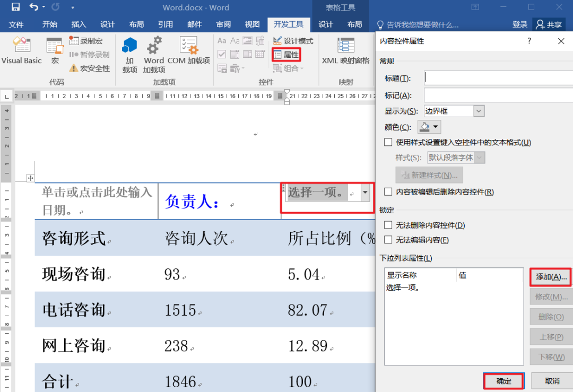Image resolution: width=573 pixels, height=392 pixels.
Task: Open COM 加载项 dialog
Action: [x=188, y=51]
